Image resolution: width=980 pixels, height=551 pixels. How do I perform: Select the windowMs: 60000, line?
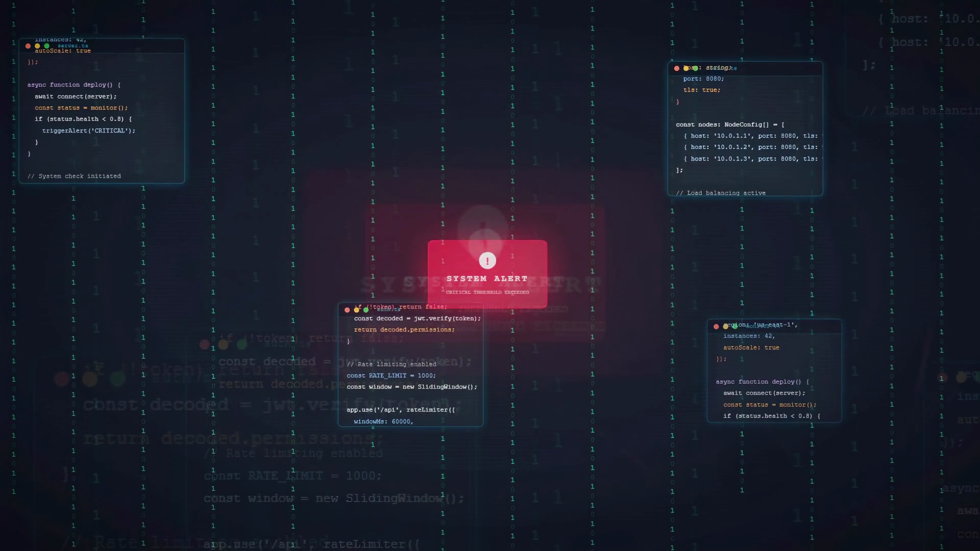tap(383, 421)
